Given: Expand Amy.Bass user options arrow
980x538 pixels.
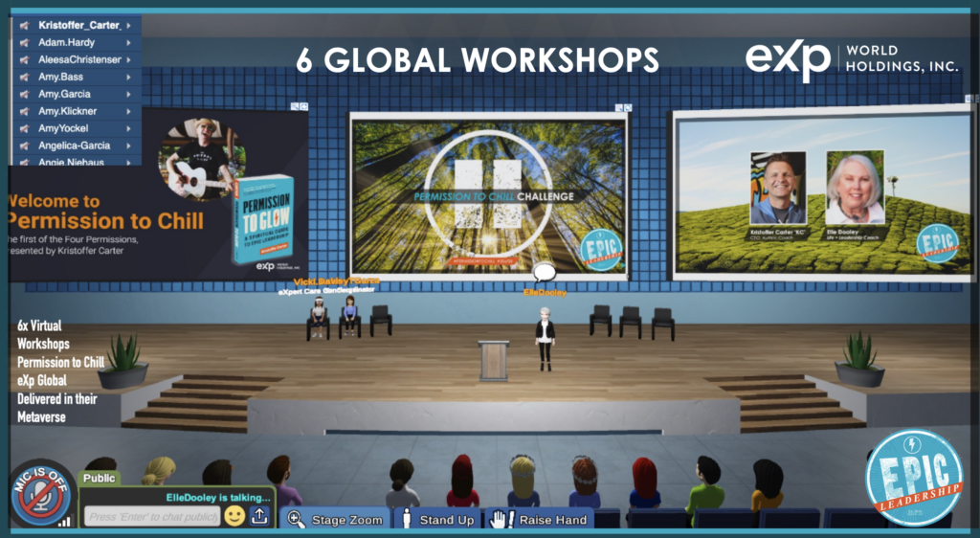Looking at the screenshot, I should click(128, 77).
